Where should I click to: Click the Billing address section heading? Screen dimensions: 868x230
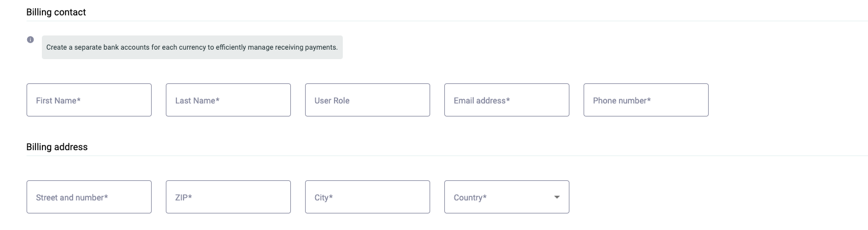click(x=57, y=147)
